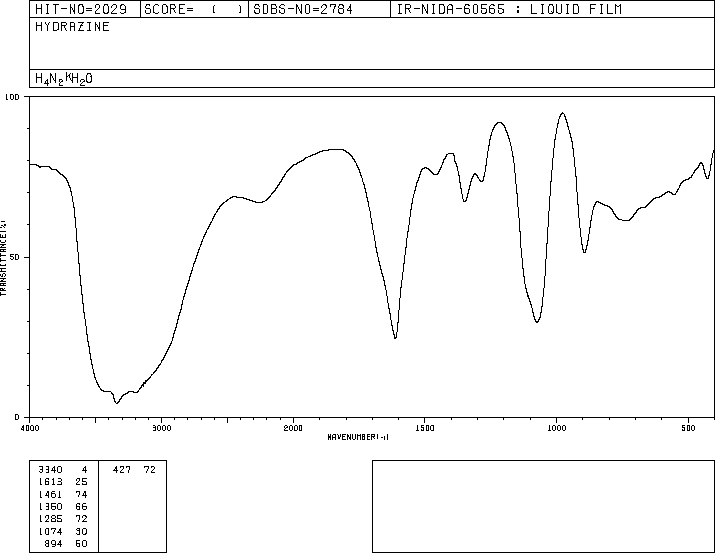
Task: Click the spectrum minimum near 894
Action: (585, 252)
